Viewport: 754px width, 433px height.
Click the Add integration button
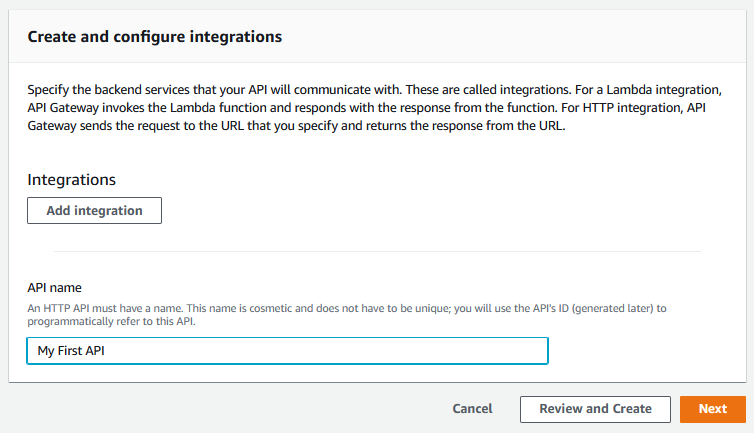94,211
